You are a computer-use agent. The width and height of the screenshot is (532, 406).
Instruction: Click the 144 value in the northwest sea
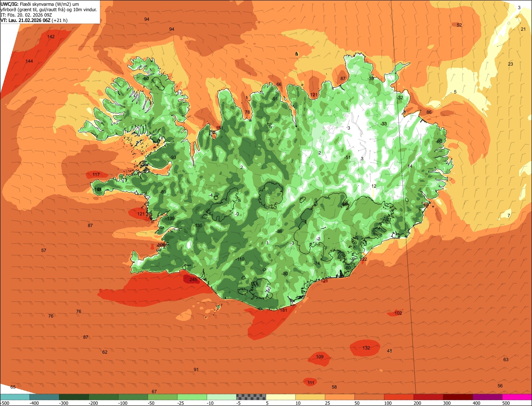point(29,61)
